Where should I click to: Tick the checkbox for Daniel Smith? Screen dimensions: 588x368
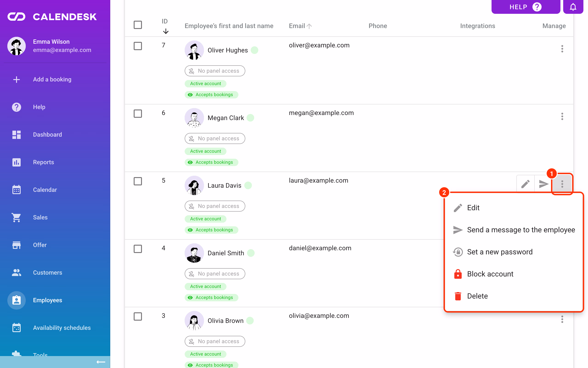[138, 249]
